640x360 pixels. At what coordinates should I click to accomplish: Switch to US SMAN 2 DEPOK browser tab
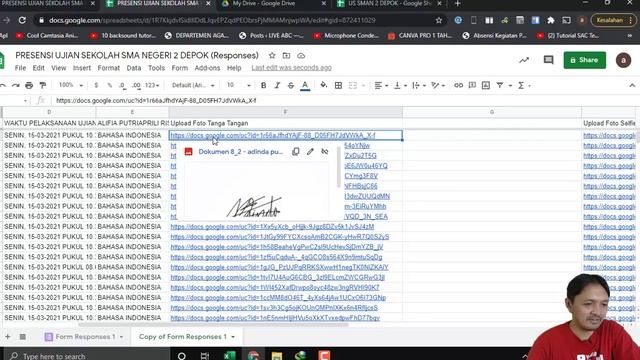click(x=389, y=4)
